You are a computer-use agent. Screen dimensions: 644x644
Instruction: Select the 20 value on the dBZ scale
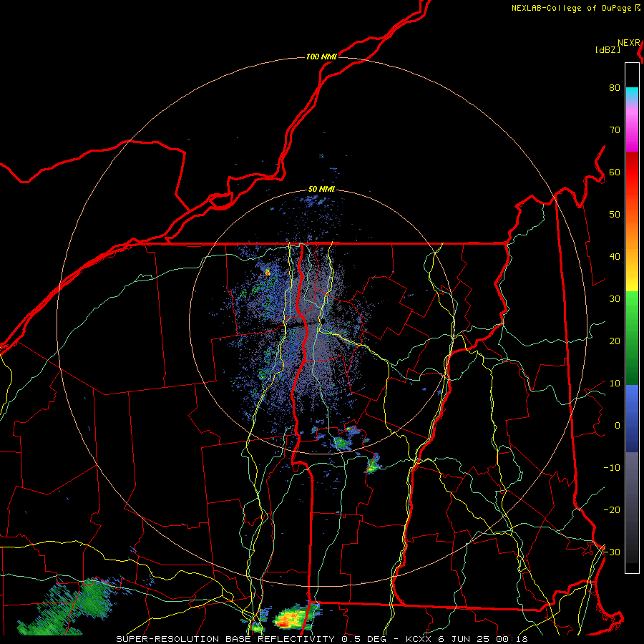point(615,341)
